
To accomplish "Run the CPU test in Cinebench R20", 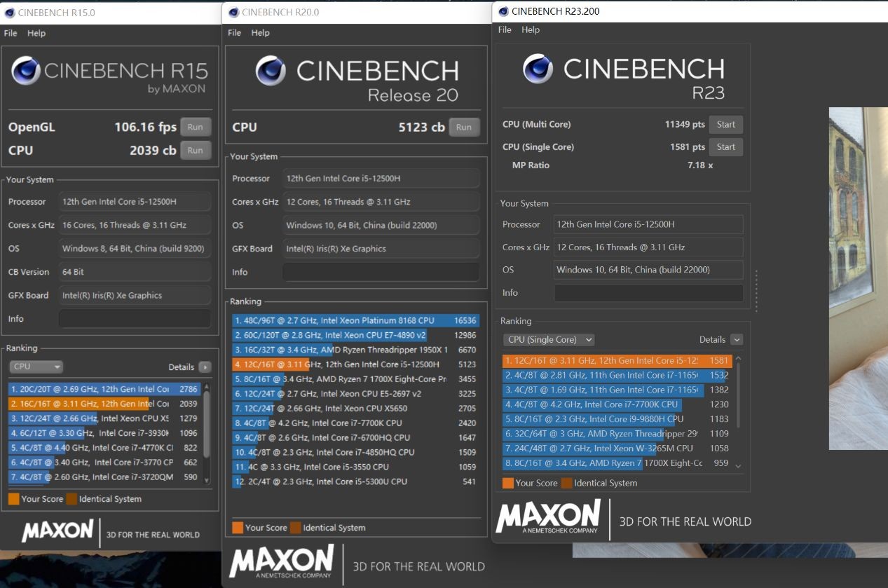I will pyautogui.click(x=464, y=128).
